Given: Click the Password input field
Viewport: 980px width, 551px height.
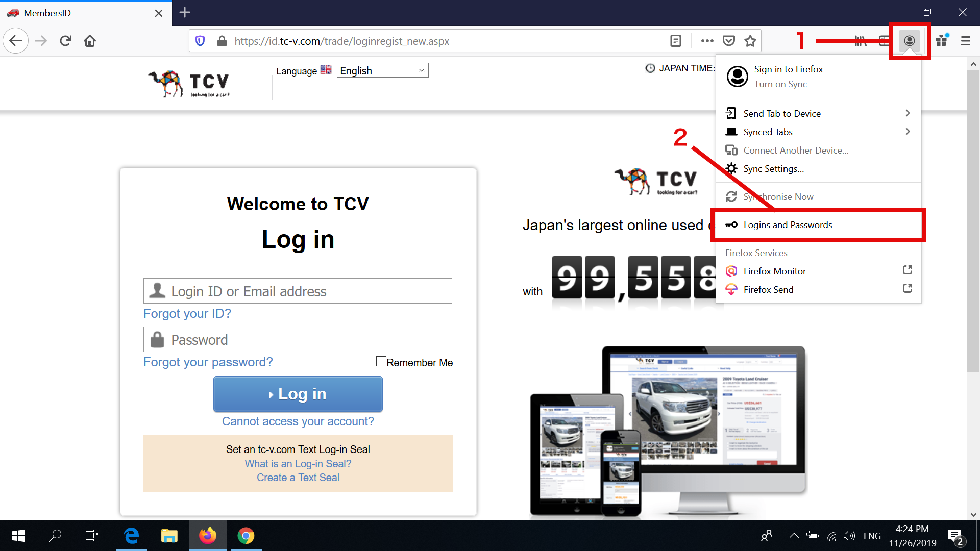Looking at the screenshot, I should (298, 339).
